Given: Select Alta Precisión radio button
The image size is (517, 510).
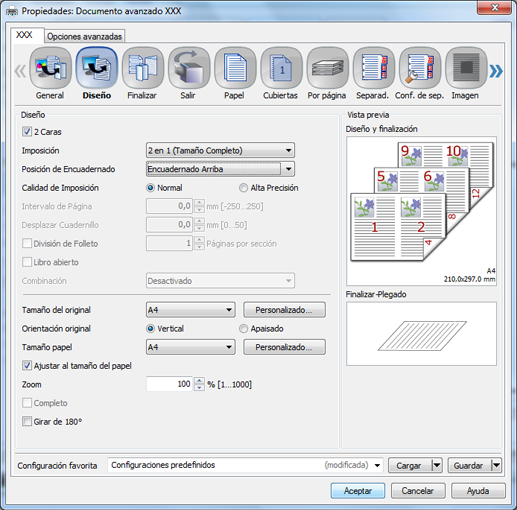Looking at the screenshot, I should [243, 188].
